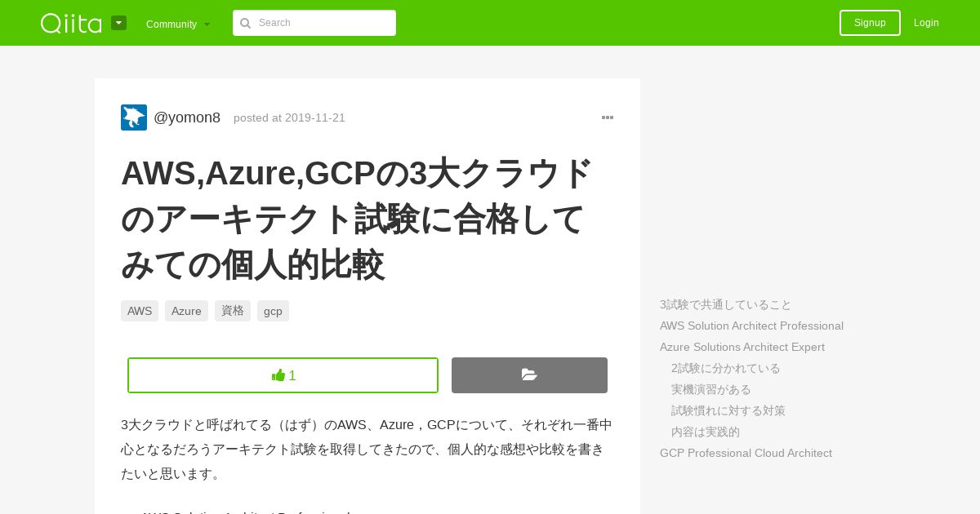Jump to GCP Professional Cloud Architect section
Image resolution: width=980 pixels, height=514 pixels.
pos(746,453)
